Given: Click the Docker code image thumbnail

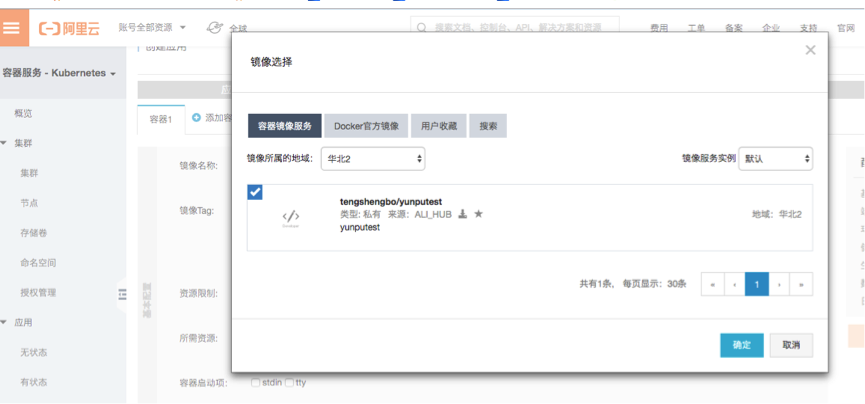Looking at the screenshot, I should pos(290,217).
